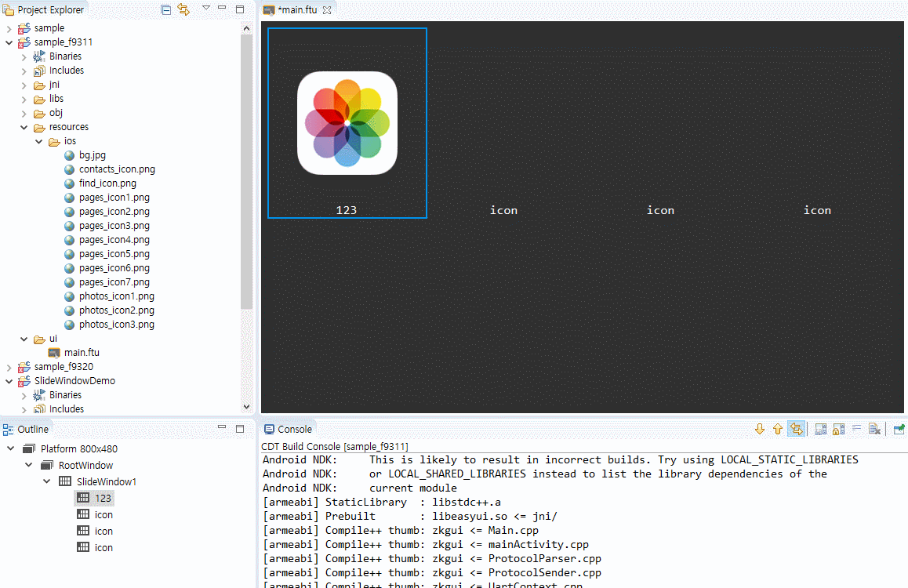Close the main.ftu editor tab

(327, 10)
